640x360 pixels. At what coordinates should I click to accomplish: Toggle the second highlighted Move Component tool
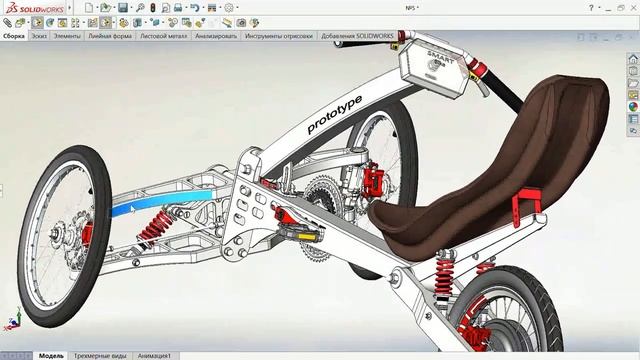(106, 23)
